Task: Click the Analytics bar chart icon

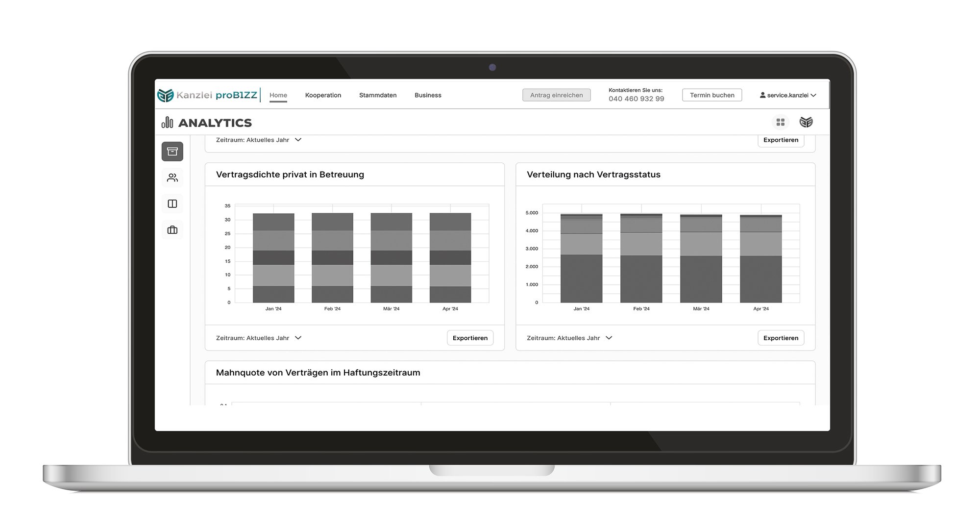Action: [168, 122]
